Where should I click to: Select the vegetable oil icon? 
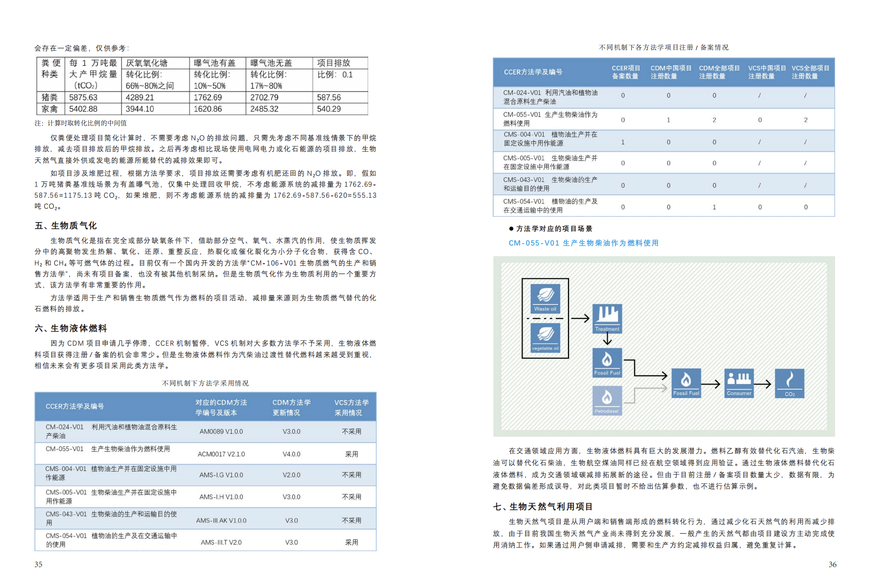click(x=545, y=337)
